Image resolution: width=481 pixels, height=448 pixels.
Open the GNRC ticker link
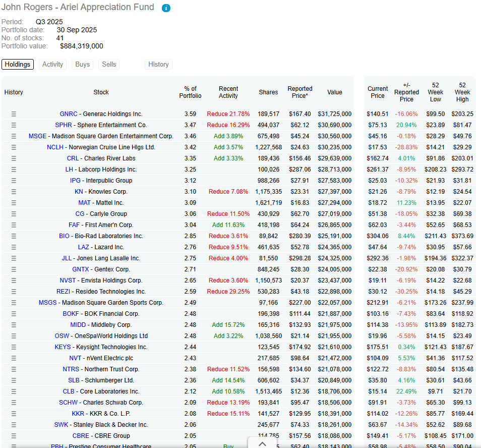pos(69,114)
